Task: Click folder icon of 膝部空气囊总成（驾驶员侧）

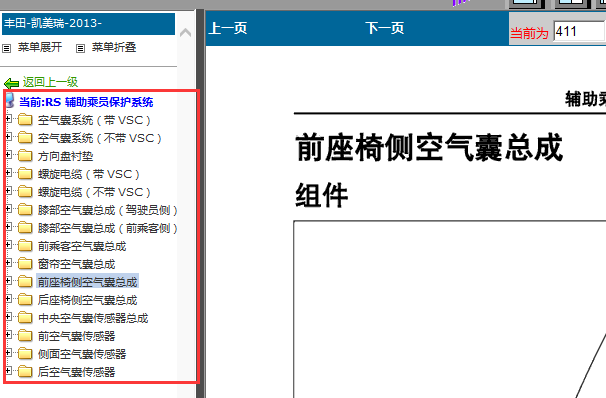Action: pos(25,209)
